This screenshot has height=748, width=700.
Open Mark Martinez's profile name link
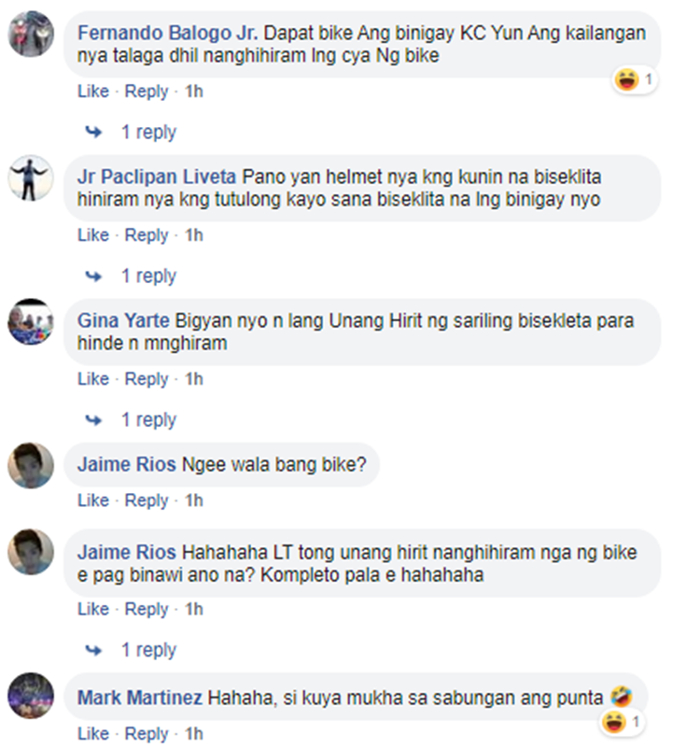(140, 698)
